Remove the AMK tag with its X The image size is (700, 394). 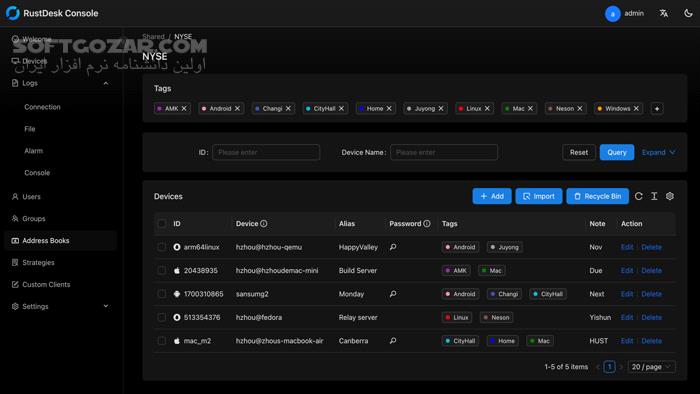pos(184,108)
